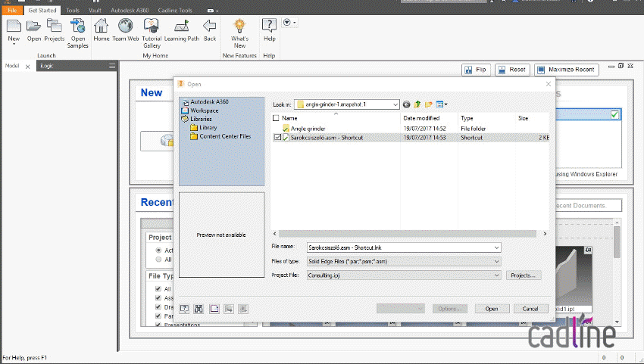
Task: Click the Help question mark icon
Action: click(x=269, y=26)
